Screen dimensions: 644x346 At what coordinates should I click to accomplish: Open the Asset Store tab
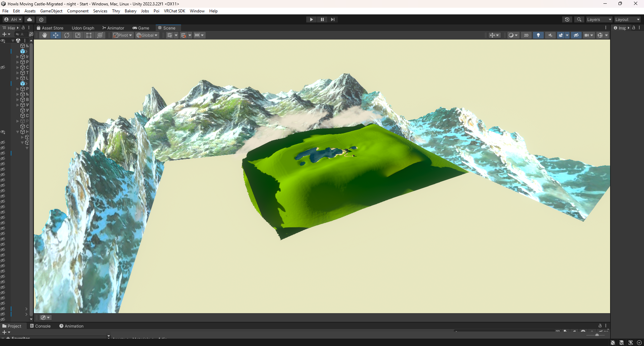pos(50,28)
